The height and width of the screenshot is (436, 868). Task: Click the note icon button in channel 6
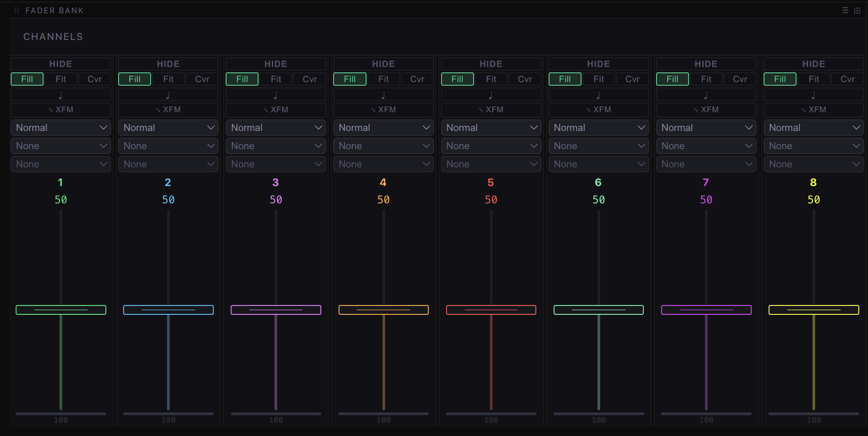pyautogui.click(x=598, y=95)
